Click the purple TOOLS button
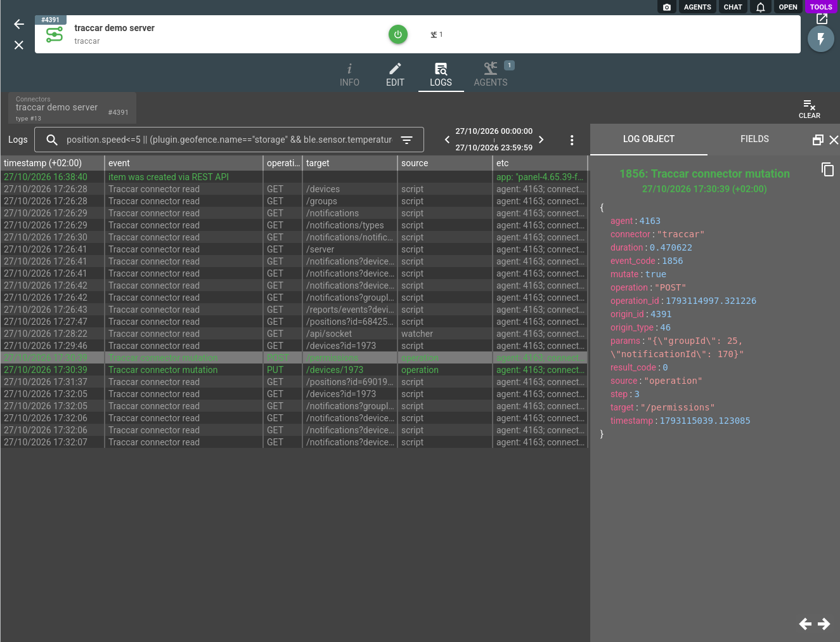The image size is (840, 642). click(821, 7)
